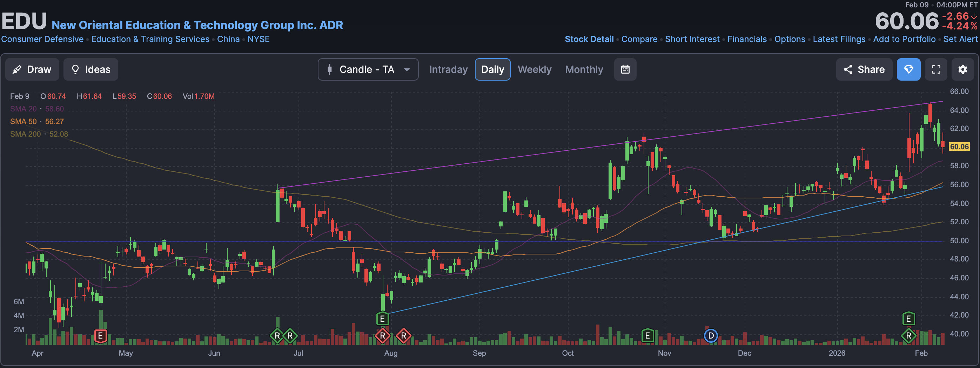Click the green E earnings marker near August
Image resolution: width=980 pixels, height=368 pixels.
(382, 319)
